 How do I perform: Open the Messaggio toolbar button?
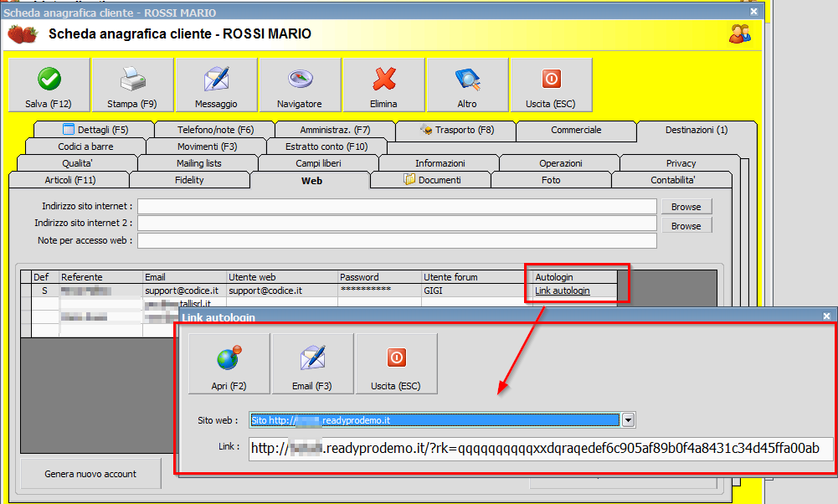click(x=217, y=85)
